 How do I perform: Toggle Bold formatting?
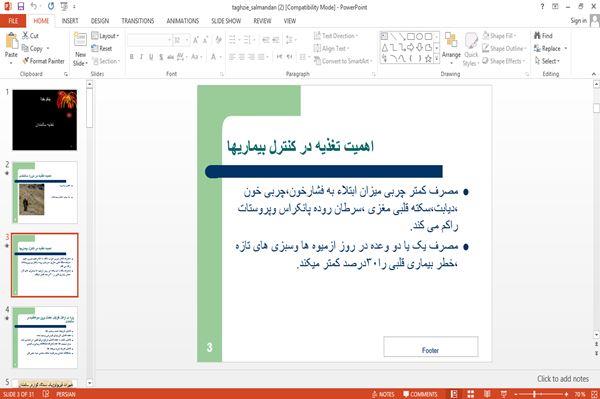pos(132,57)
